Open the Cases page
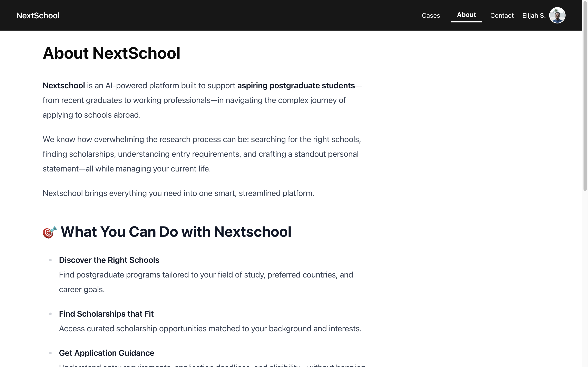Screen dimensions: 588x367 point(431,15)
